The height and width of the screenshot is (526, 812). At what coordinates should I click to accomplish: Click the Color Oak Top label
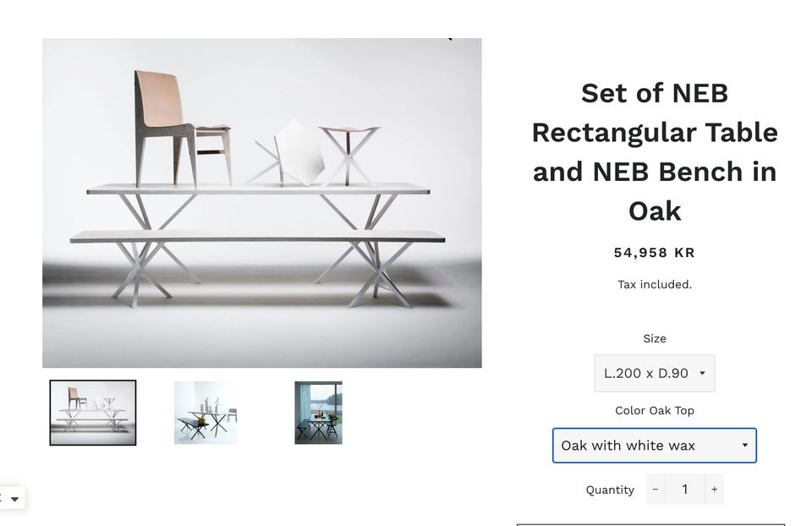point(654,410)
